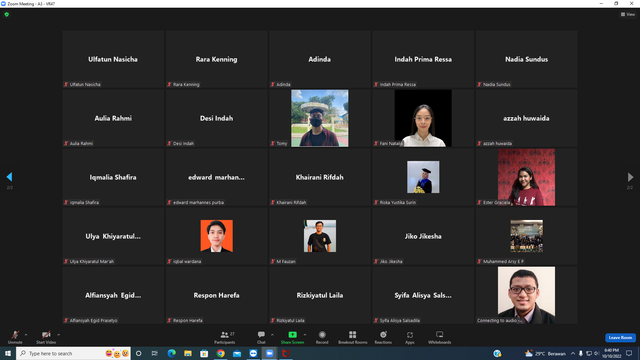Select Muhammed Arsy E P group photo tile
Screen dimensions: 640x360
click(x=526, y=236)
